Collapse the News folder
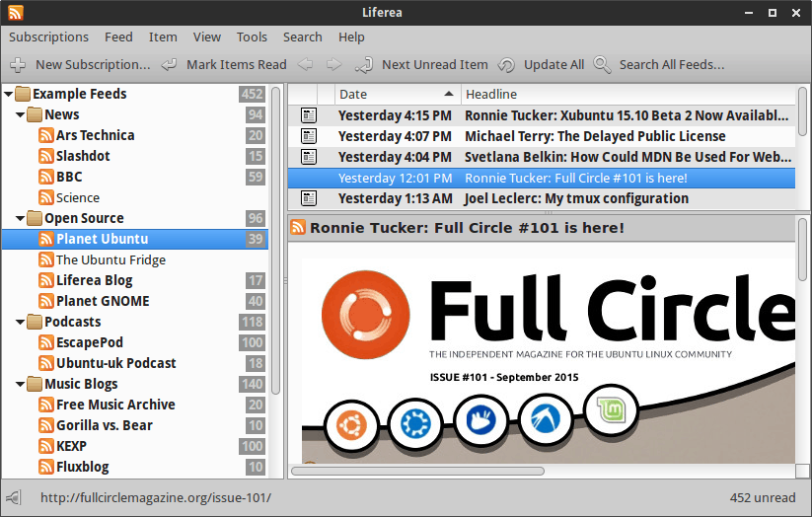 20,115
